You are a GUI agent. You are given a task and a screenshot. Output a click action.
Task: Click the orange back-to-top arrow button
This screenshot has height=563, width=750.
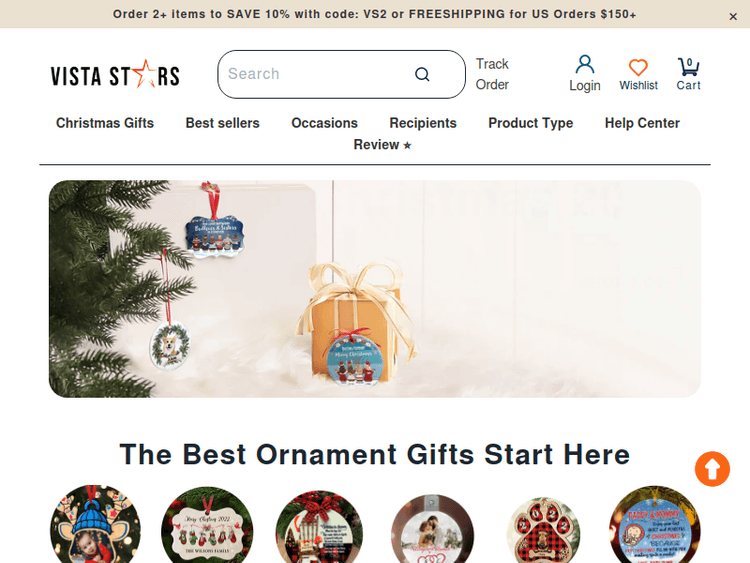(x=712, y=469)
